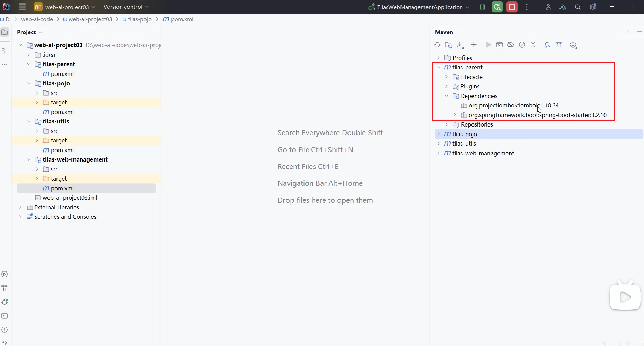Open the Project view selector dropdown

(30, 32)
